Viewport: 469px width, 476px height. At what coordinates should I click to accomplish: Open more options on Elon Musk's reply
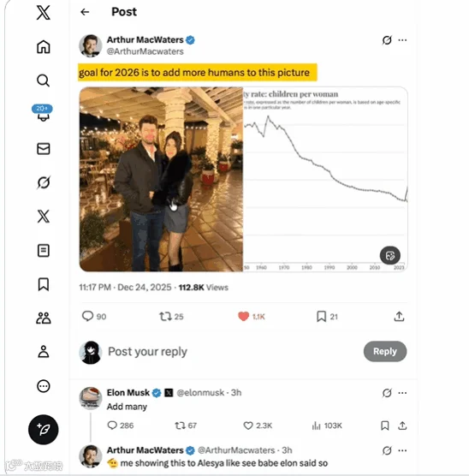(x=402, y=393)
